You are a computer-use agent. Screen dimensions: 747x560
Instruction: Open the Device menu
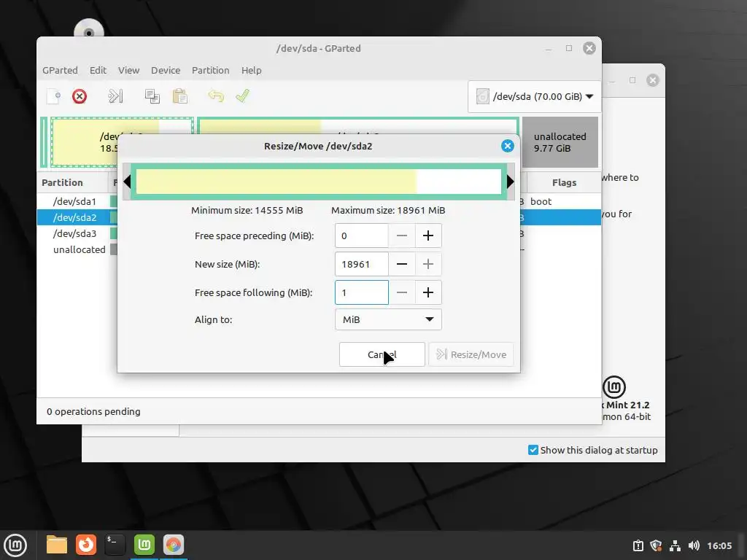click(x=166, y=71)
